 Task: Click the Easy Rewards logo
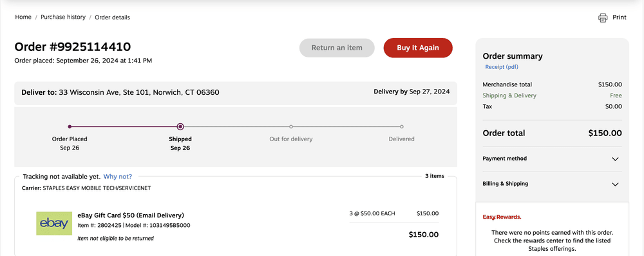[502, 217]
